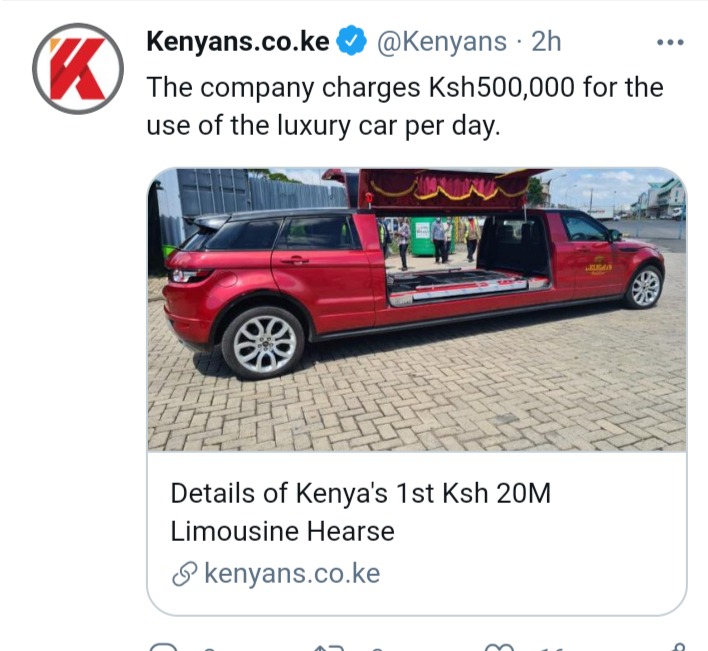The width and height of the screenshot is (708, 651).
Task: Click the retweet arrows icon
Action: click(329, 647)
